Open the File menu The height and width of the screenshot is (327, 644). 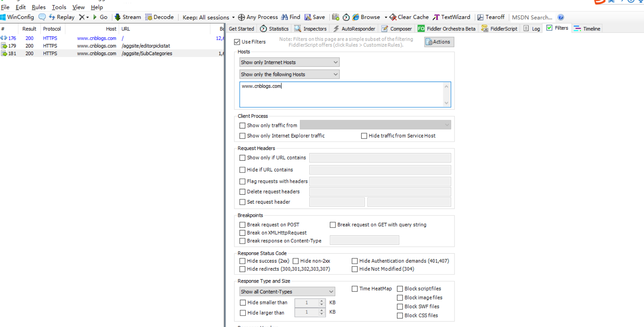[x=5, y=7]
